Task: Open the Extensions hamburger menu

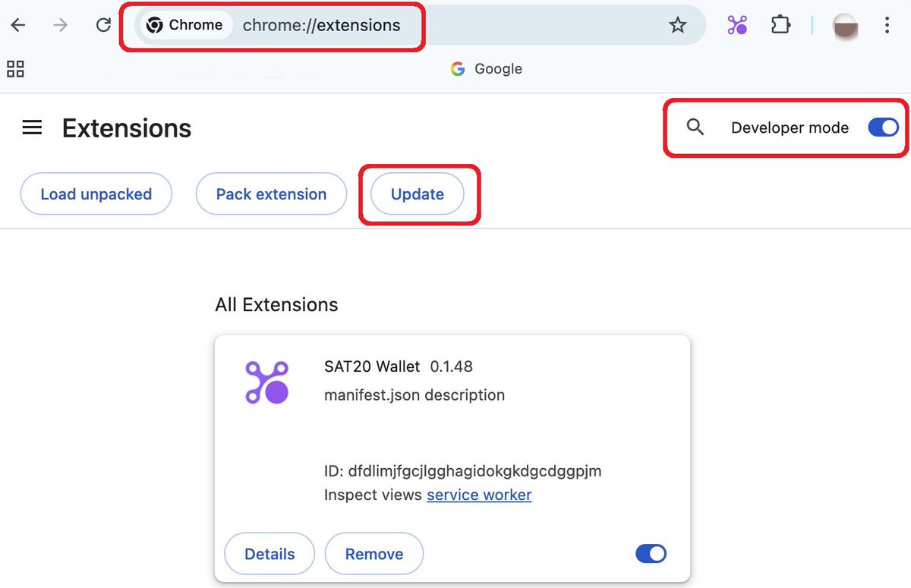Action: [x=32, y=127]
